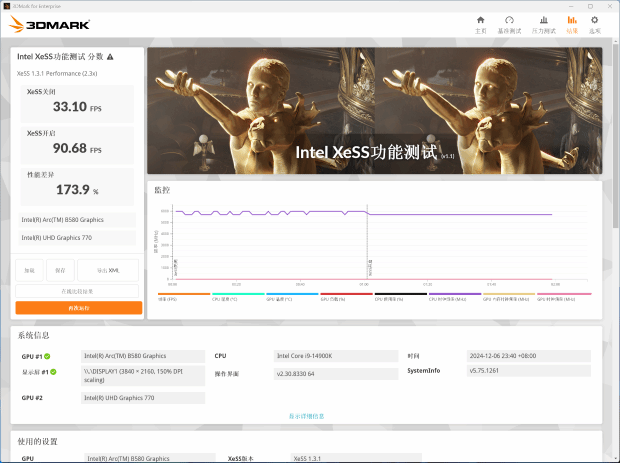
Task: Click the XeSS on result 90.68 FPS
Action: 77,148
